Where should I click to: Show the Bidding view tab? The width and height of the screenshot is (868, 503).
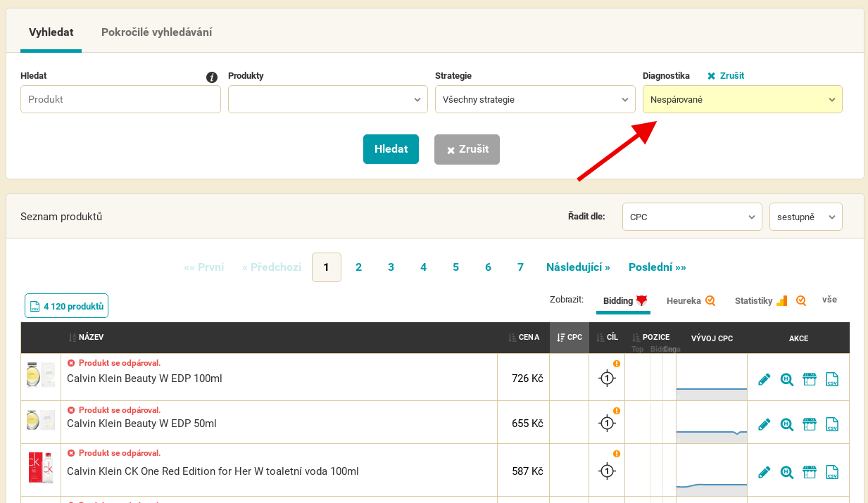624,301
